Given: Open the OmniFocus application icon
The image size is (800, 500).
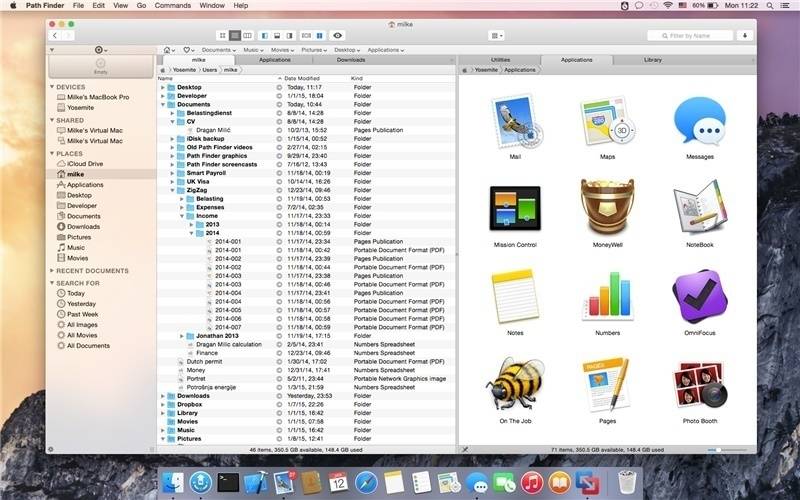Looking at the screenshot, I should (x=699, y=302).
